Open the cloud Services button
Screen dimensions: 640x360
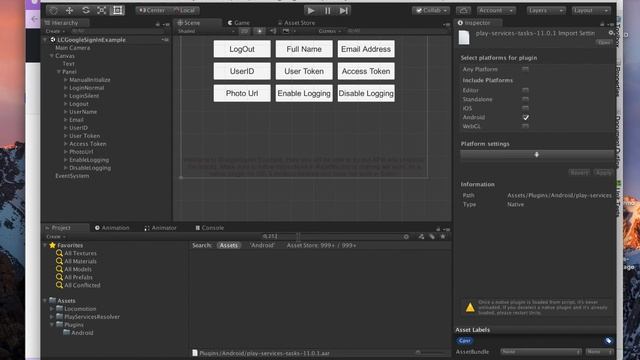pyautogui.click(x=463, y=10)
